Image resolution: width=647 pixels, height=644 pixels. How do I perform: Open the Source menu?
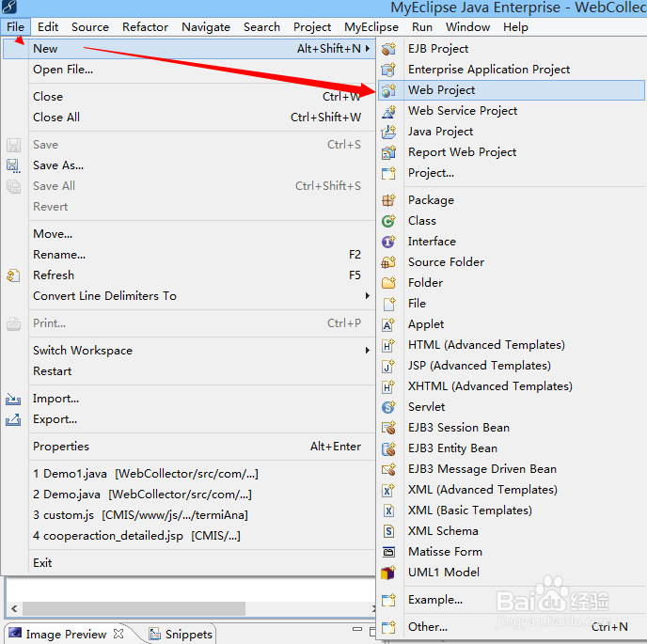pos(90,27)
